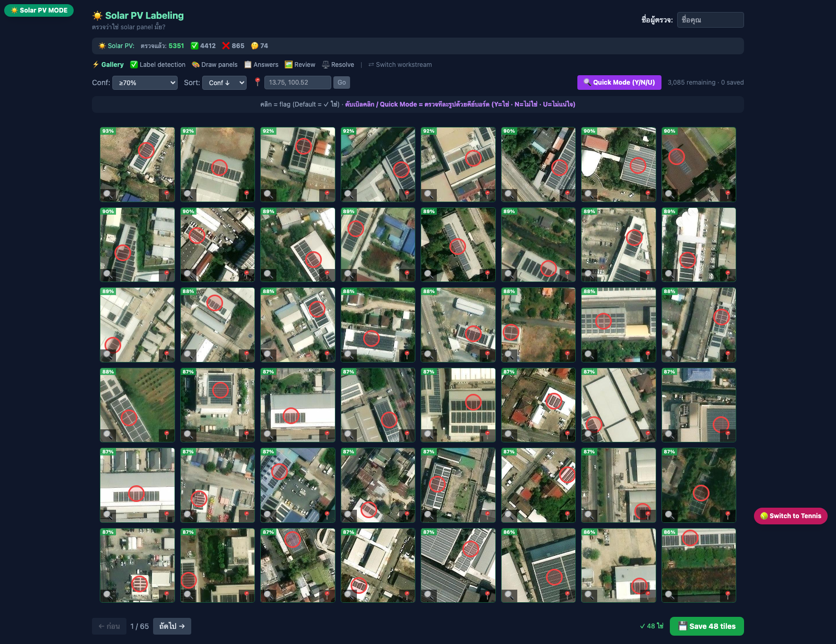Image resolution: width=836 pixels, height=644 pixels.
Task: Click the thinking-face unsure count 74
Action: pos(259,46)
